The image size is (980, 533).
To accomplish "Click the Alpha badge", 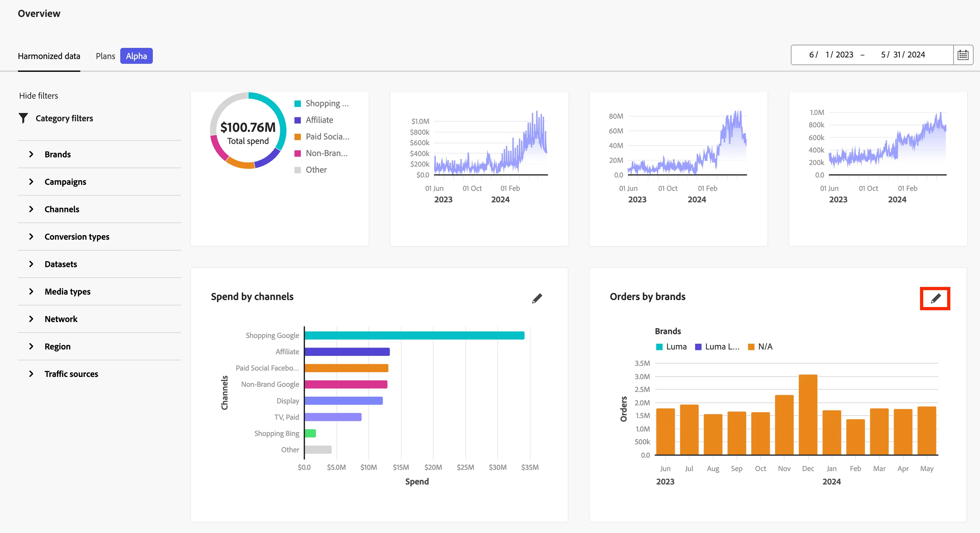I will pos(136,56).
